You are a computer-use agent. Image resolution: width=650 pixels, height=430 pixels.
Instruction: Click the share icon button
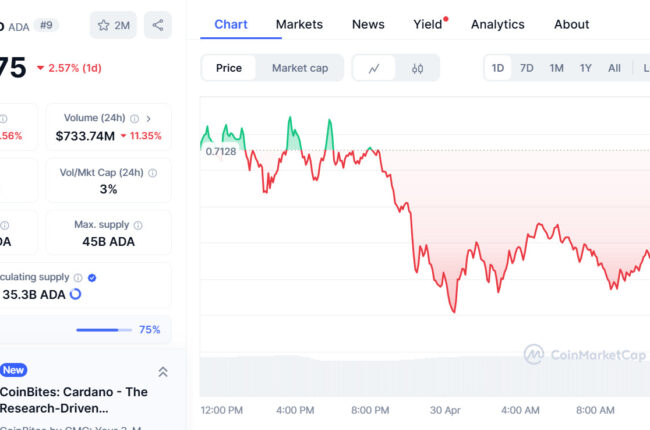tap(158, 25)
